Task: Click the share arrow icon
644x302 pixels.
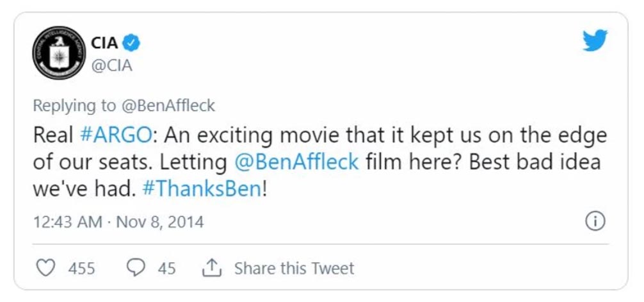Action: coord(212,268)
